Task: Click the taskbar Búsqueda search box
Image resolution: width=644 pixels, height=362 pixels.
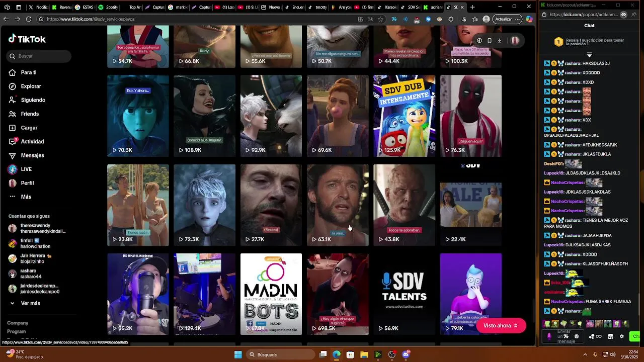Action: (x=280, y=354)
